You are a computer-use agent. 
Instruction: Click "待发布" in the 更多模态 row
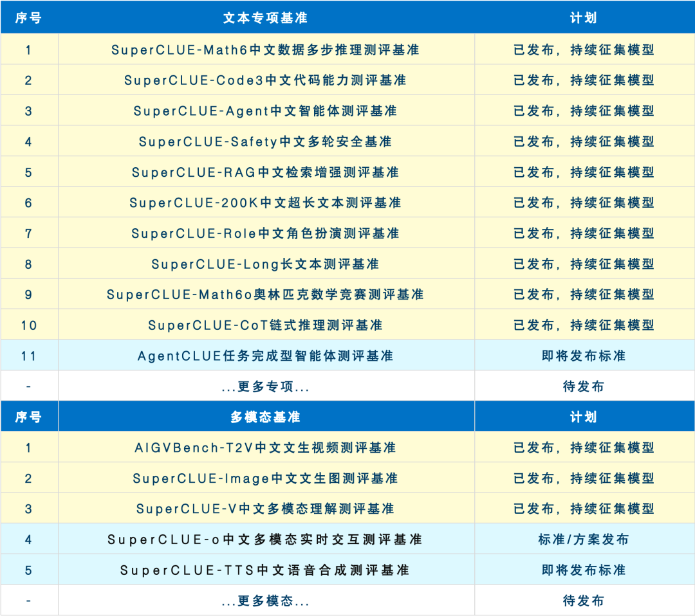click(584, 601)
